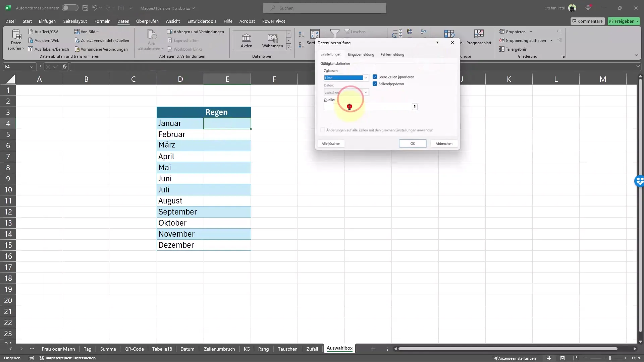
Task: Switch to Eingabemeldung tab
Action: click(361, 54)
